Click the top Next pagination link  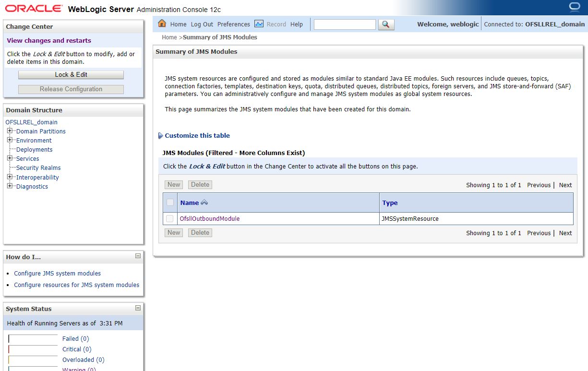click(x=565, y=185)
